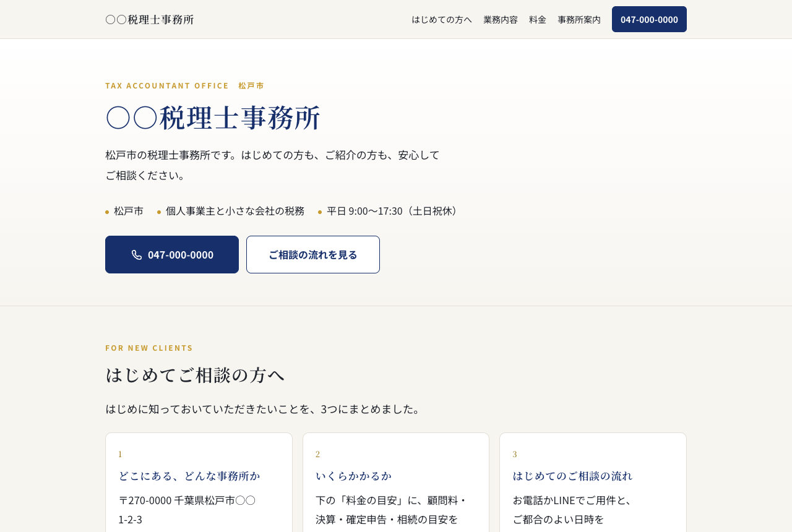This screenshot has height=532, width=792.
Task: Click the 松戸市 bullet item
Action: pyautogui.click(x=124, y=211)
